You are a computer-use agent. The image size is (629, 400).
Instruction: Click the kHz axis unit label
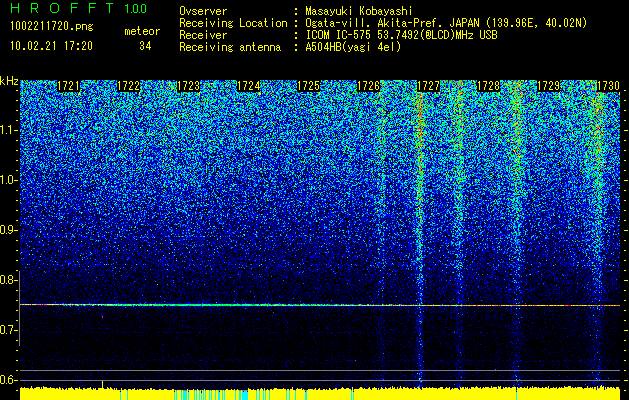coord(9,81)
